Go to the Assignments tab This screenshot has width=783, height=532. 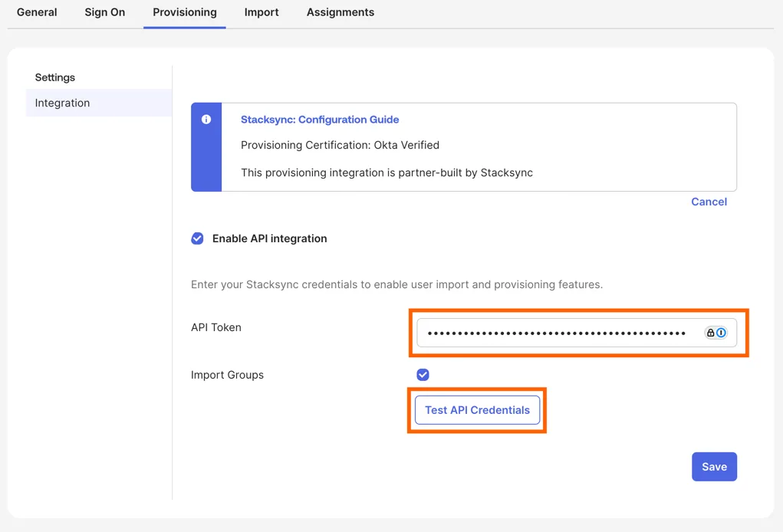click(341, 12)
